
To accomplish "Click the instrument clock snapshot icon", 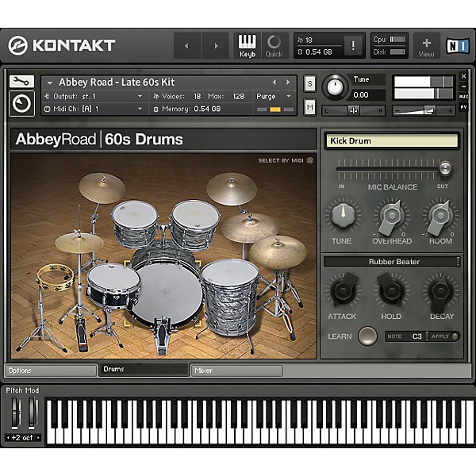I will coord(22,103).
